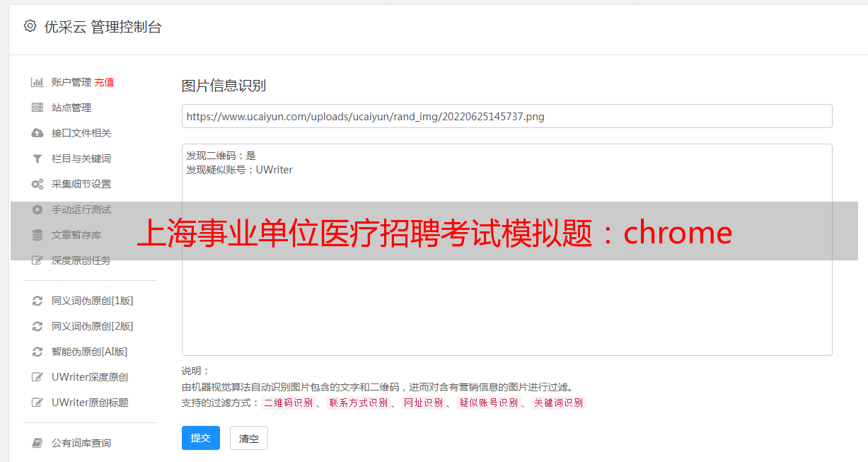Click the UWriter深度原创 edit icon
The image size is (868, 462).
(37, 377)
